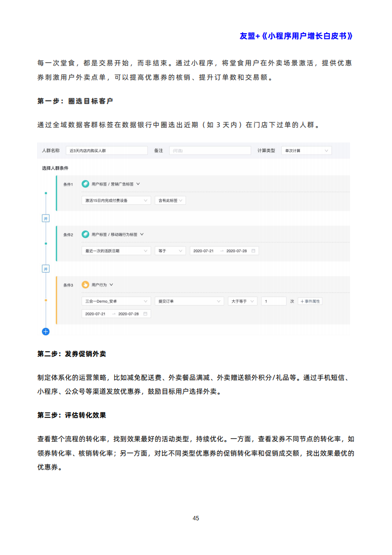Click the blue plus add-condition icon
Image resolution: width=392 pixels, height=555 pixels.
pyautogui.click(x=45, y=331)
